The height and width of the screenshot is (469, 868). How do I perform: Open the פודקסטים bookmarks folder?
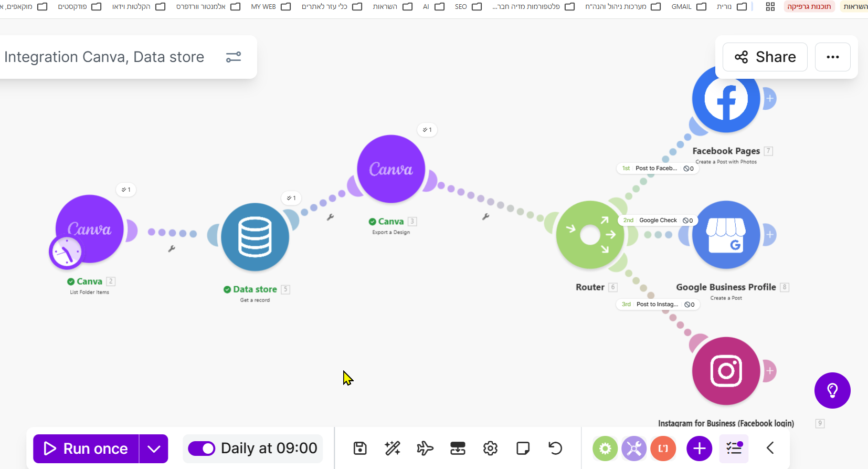[x=79, y=7]
